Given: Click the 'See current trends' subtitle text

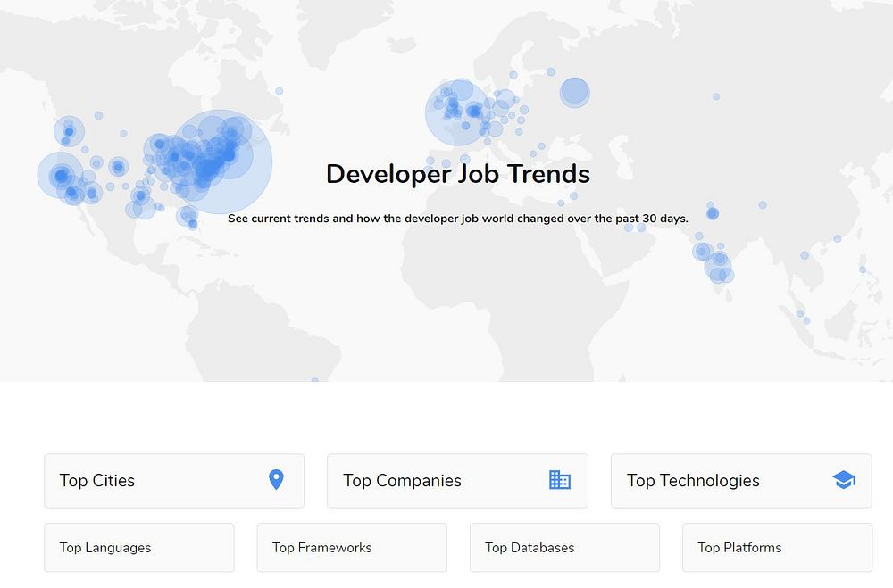Looking at the screenshot, I should [x=458, y=219].
